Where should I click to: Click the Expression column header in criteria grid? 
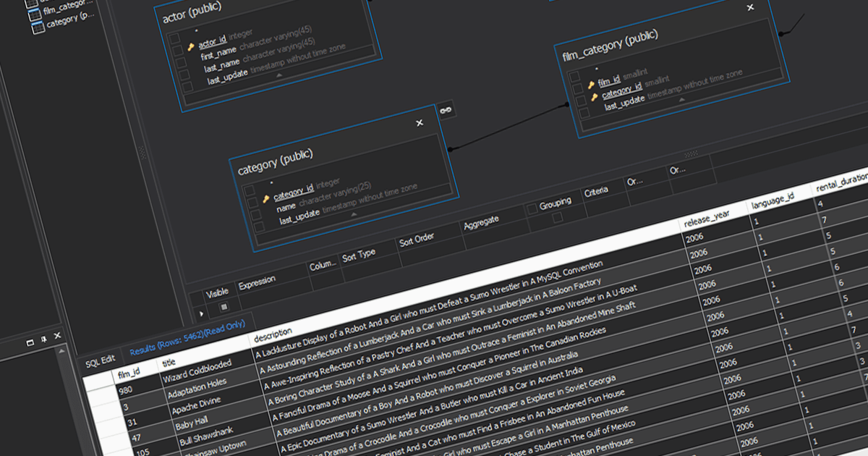pos(257,282)
